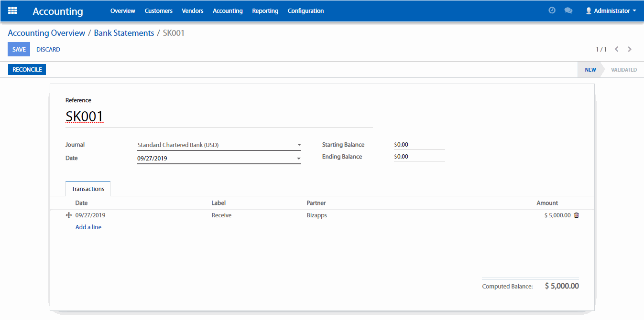Open the Customers menu
The height and width of the screenshot is (320, 644).
point(158,11)
